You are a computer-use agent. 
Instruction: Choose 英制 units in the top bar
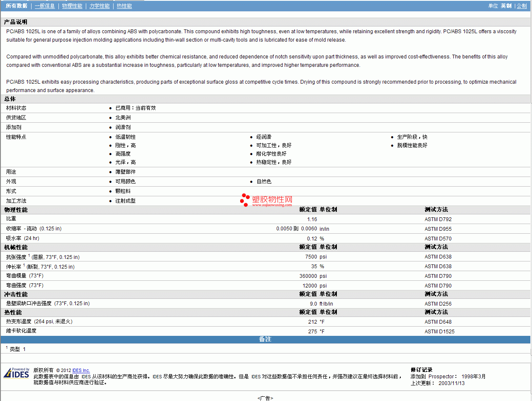pos(506,6)
